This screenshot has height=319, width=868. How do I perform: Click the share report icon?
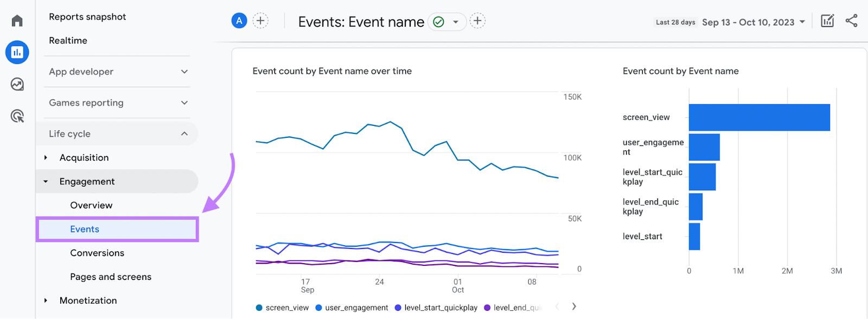pos(852,21)
